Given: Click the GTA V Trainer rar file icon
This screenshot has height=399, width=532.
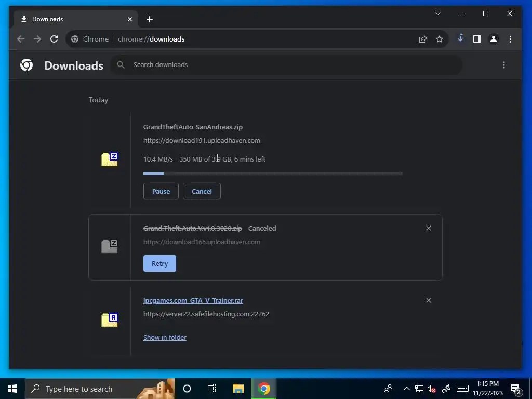Looking at the screenshot, I should (x=109, y=320).
